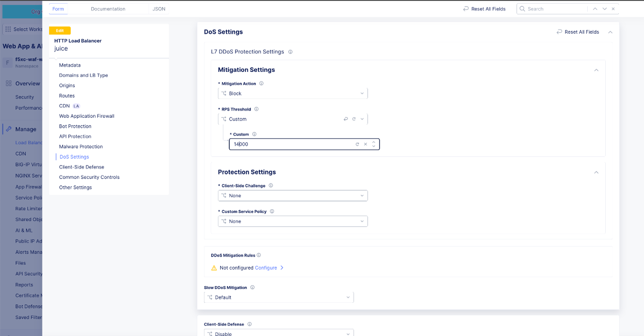Increment the Custom value with the stepper arrow

[373, 142]
